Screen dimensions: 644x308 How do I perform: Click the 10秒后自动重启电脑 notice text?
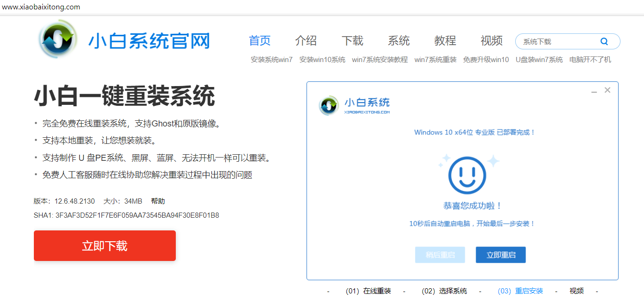pyautogui.click(x=472, y=224)
